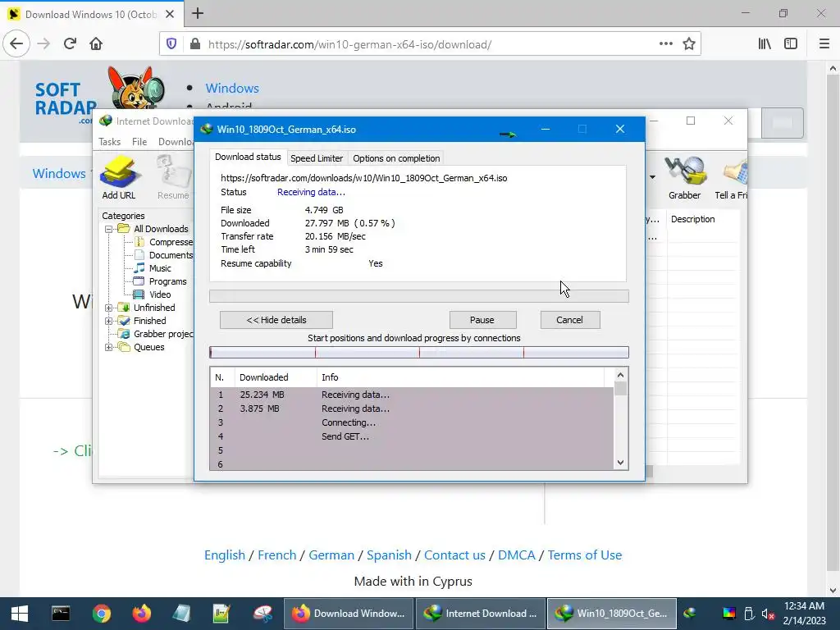Open the Command Prompt taskbar icon
840x630 pixels.
61,614
